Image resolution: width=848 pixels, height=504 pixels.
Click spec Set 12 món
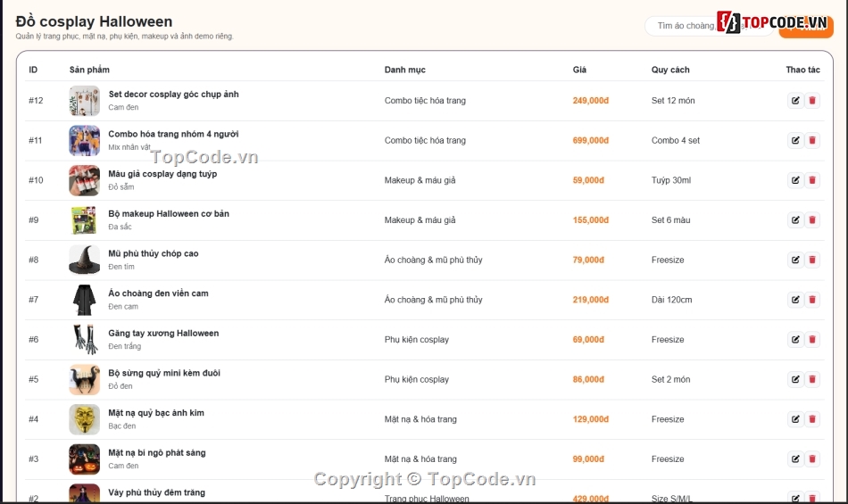(673, 101)
